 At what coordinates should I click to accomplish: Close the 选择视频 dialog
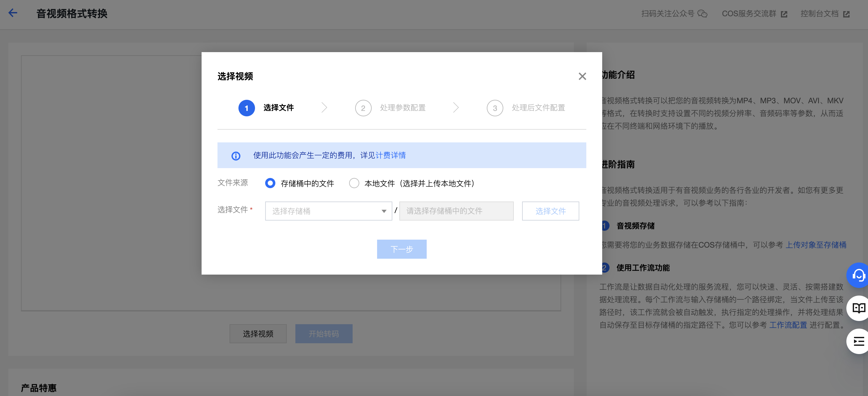click(x=582, y=77)
